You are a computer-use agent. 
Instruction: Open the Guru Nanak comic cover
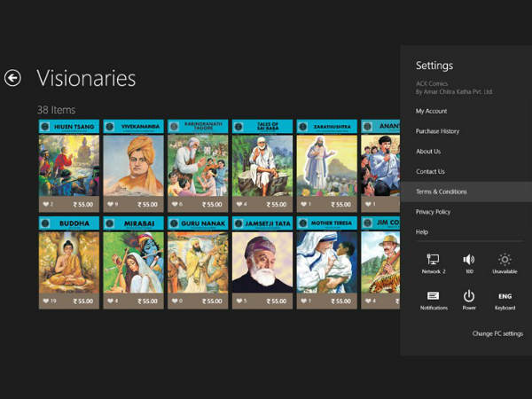198,262
